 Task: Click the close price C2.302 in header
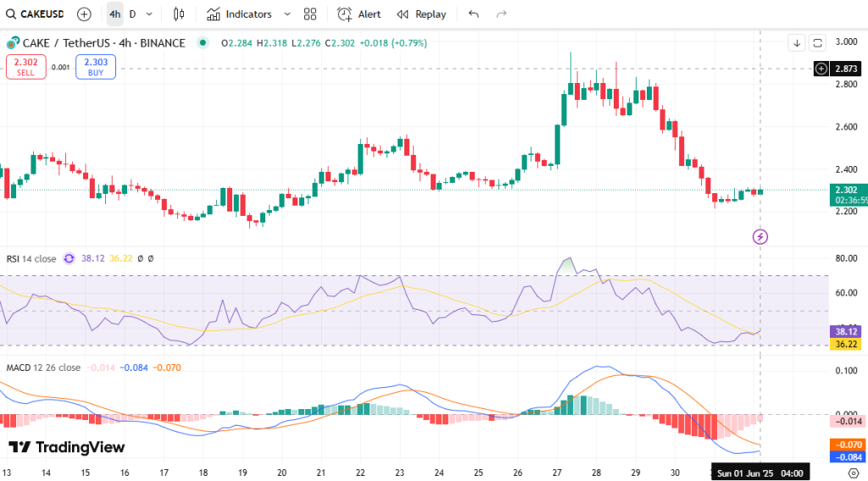(340, 42)
